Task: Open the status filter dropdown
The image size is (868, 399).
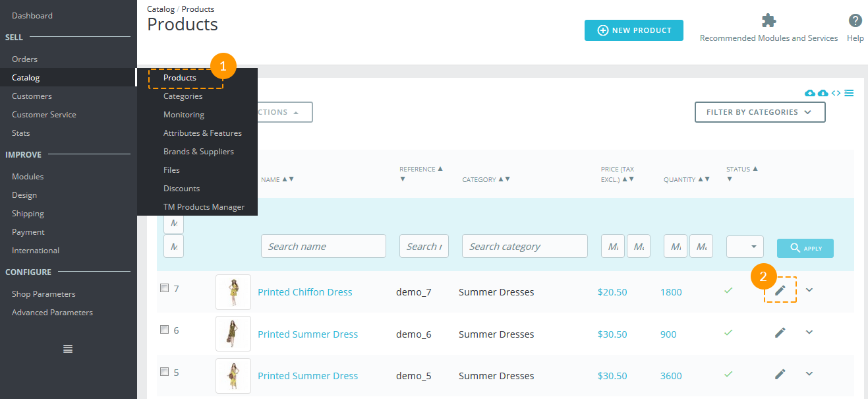Action: point(745,247)
